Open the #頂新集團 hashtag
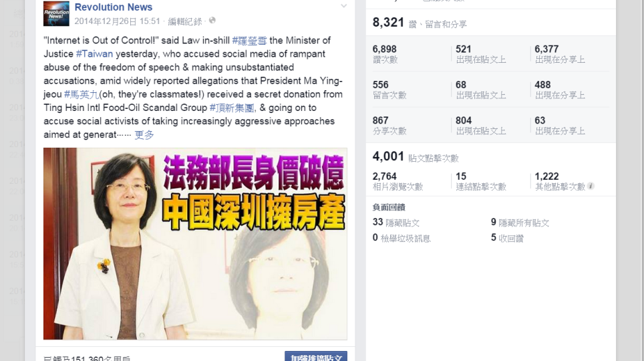 click(232, 108)
